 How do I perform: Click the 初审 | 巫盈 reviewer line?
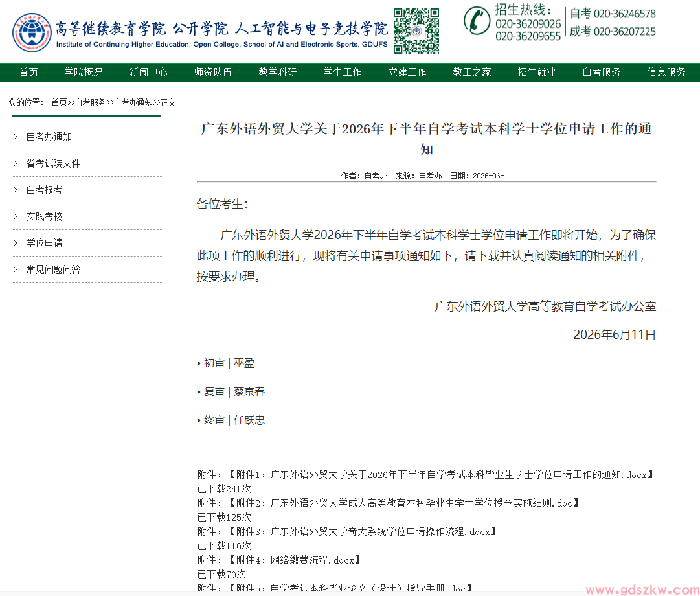226,363
